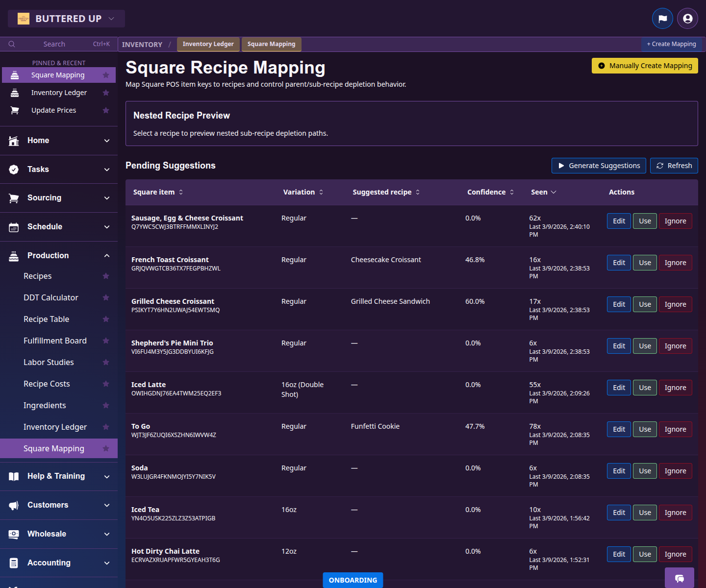Click inside the Search field
The image size is (706, 588).
54,44
